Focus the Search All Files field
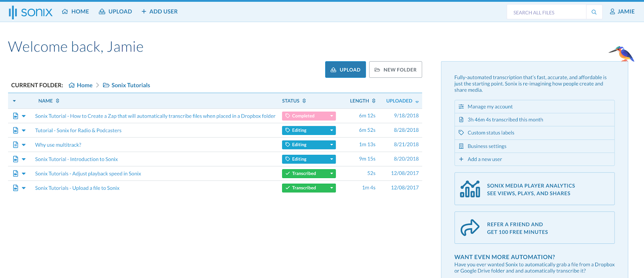 pyautogui.click(x=547, y=12)
